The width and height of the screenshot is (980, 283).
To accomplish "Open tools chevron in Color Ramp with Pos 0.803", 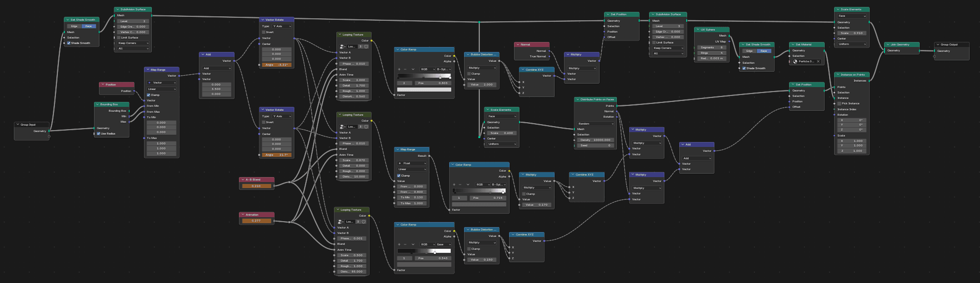I will (413, 69).
